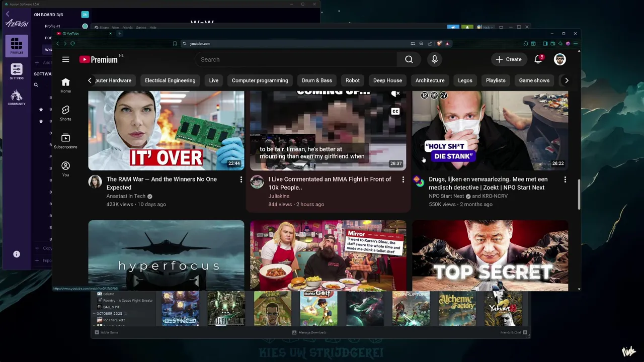Select the Robot chip
Viewport: 644px width, 362px height.
[353, 80]
